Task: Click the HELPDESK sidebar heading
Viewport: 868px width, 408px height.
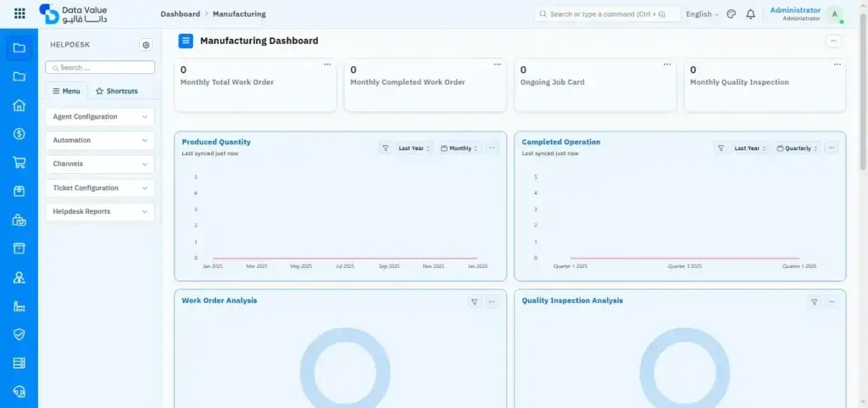Action: (70, 45)
